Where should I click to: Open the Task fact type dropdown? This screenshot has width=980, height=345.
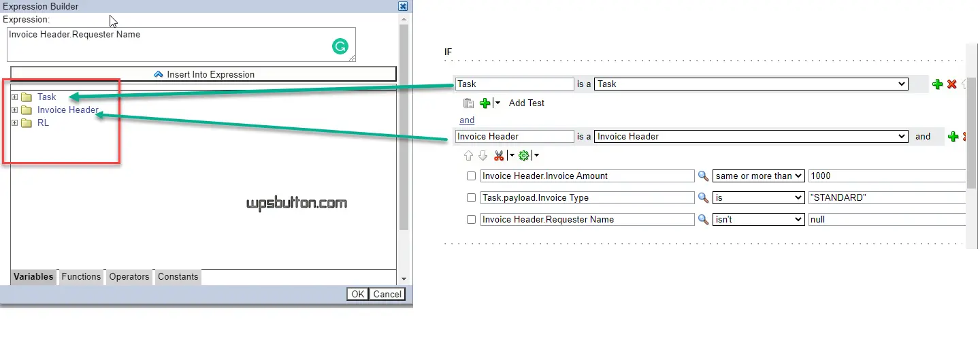pos(751,84)
